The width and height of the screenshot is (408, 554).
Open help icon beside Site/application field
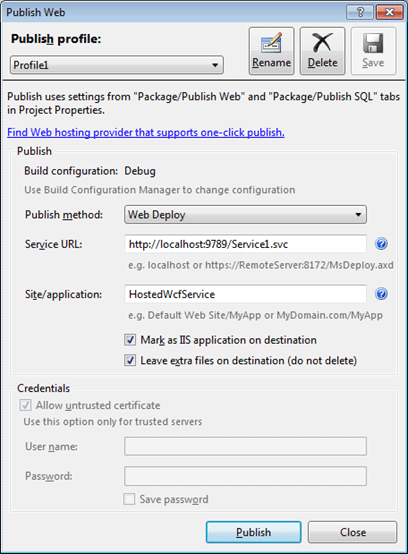click(381, 294)
